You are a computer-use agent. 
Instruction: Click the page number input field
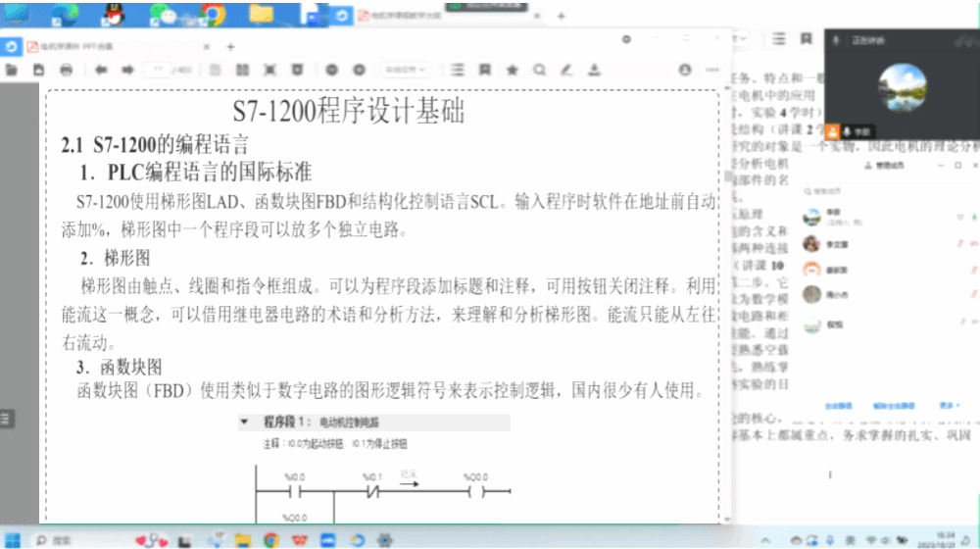coord(157,71)
